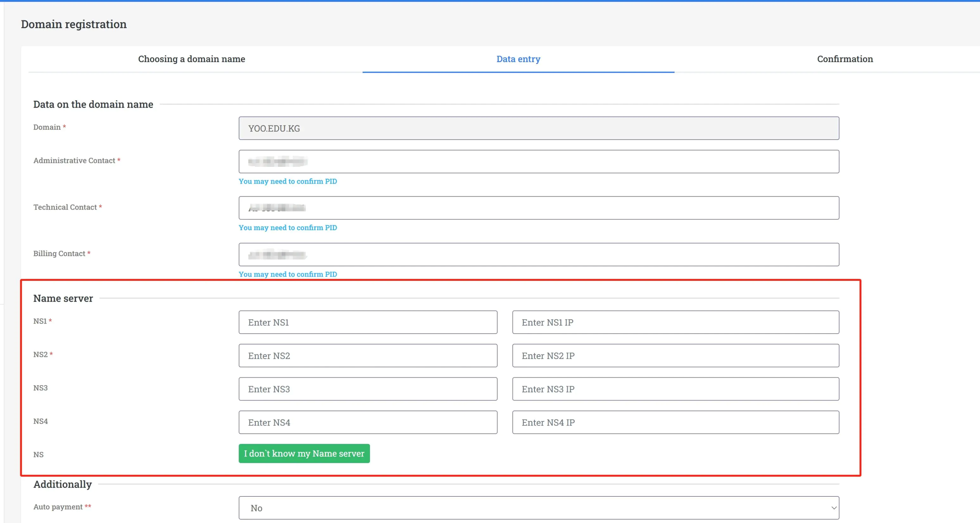The height and width of the screenshot is (523, 980).
Task: Focus the Enter NS1 IP field
Action: (675, 323)
